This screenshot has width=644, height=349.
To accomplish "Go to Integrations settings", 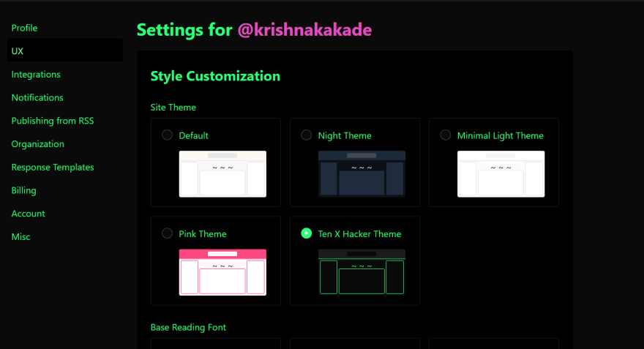I will (x=36, y=75).
